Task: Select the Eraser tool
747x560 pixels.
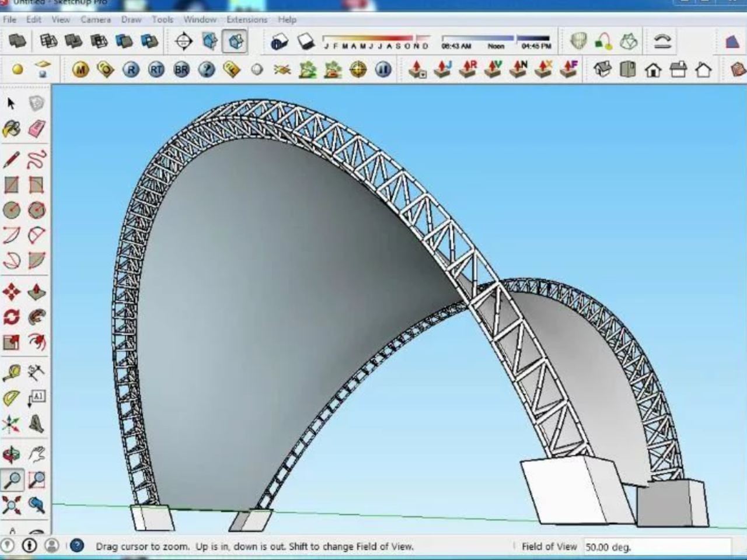Action: [x=36, y=129]
